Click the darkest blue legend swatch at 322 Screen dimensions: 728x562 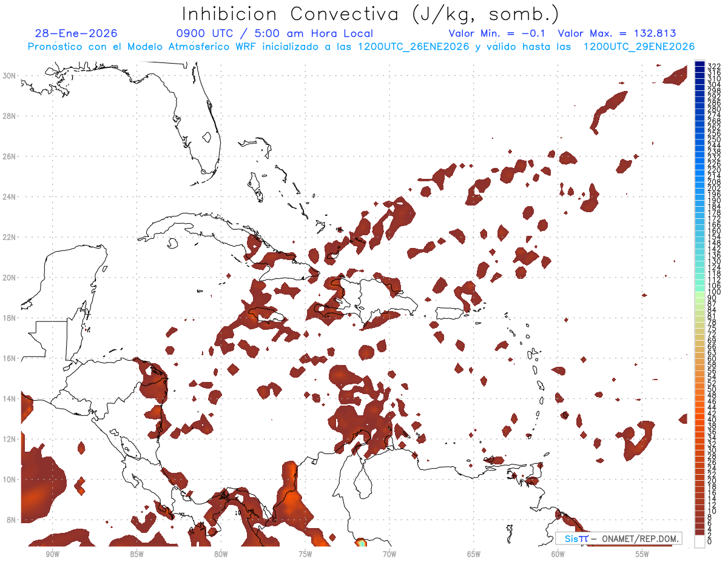pyautogui.click(x=699, y=64)
